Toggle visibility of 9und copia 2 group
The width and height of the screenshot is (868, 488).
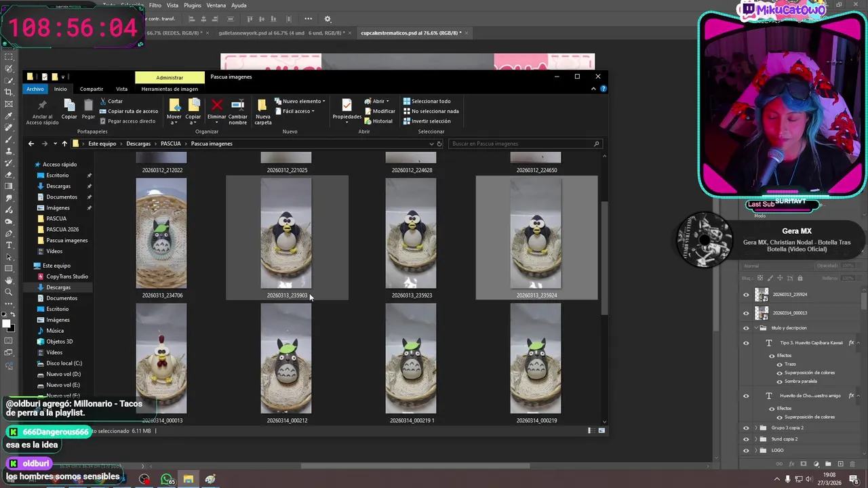746,439
